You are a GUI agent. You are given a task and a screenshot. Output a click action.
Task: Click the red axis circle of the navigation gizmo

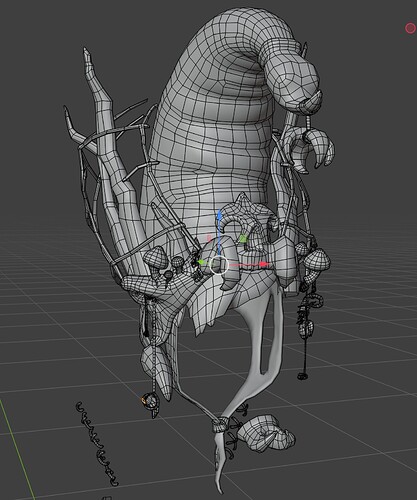coord(410,28)
